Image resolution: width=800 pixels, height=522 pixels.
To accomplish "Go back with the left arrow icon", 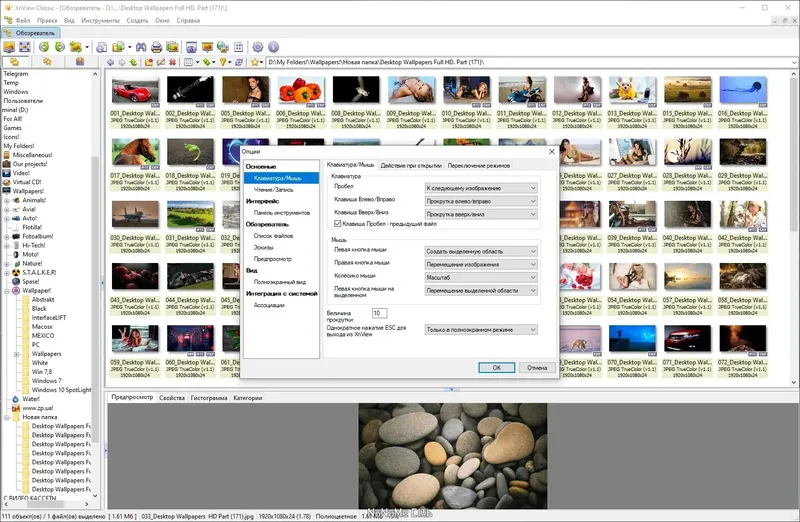I will point(110,62).
